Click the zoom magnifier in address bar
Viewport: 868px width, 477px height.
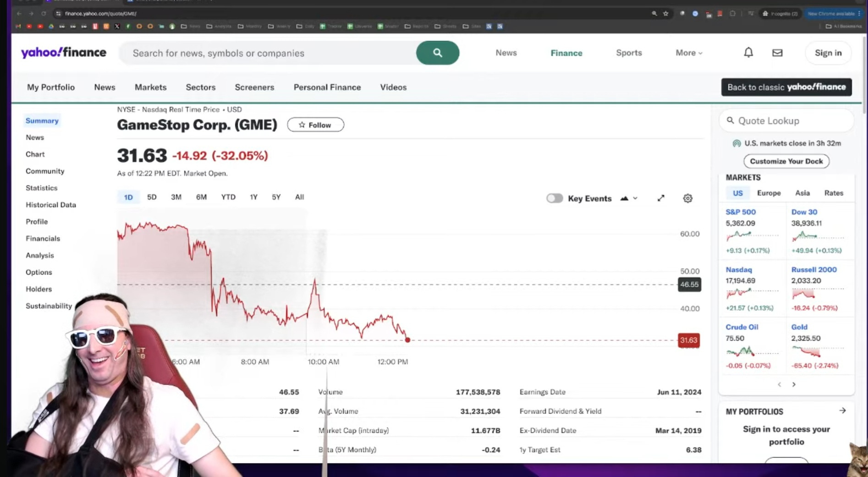(654, 14)
